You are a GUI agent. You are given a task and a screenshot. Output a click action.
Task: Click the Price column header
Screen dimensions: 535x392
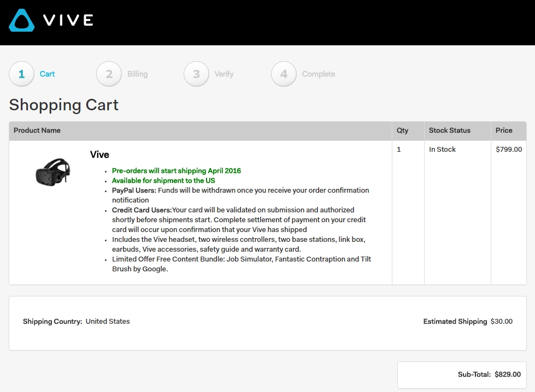pyautogui.click(x=504, y=130)
